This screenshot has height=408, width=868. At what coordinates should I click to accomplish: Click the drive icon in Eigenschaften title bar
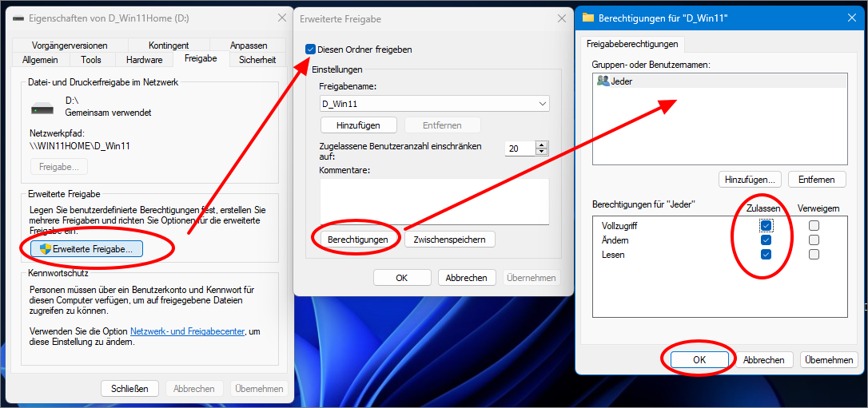pos(18,18)
